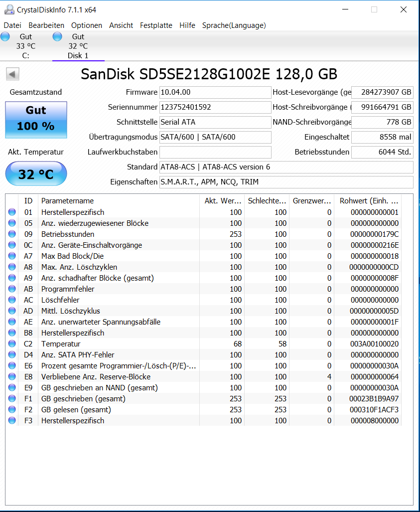Click the Rohwert (Einh. ... column header
This screenshot has height=512, width=420.
[368, 201]
